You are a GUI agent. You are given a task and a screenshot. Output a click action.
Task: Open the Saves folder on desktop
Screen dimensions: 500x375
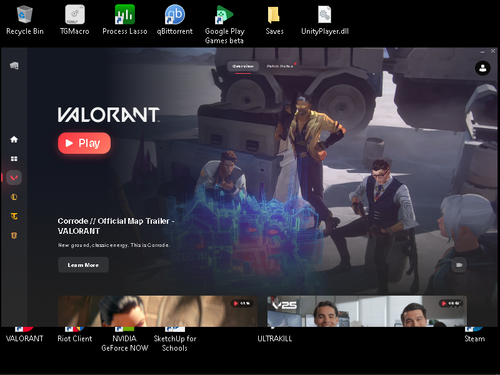pyautogui.click(x=274, y=20)
